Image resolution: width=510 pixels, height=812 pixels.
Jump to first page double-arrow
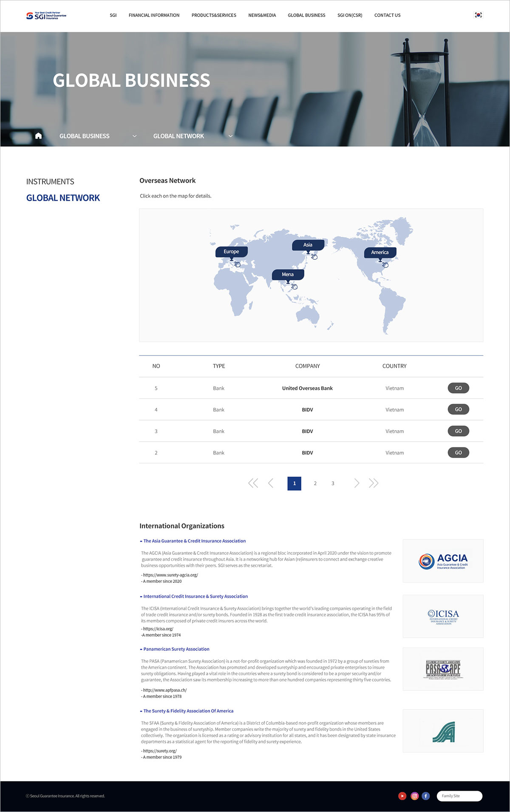point(253,483)
